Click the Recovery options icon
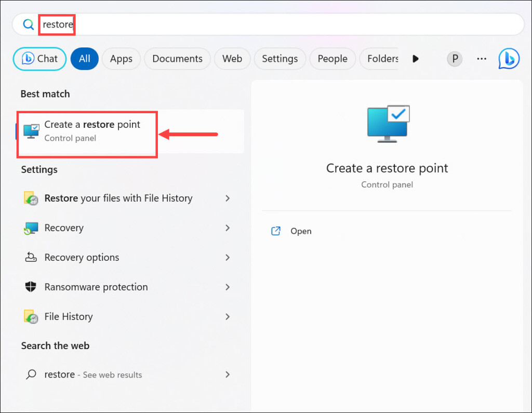Image resolution: width=532 pixels, height=413 pixels. (31, 258)
